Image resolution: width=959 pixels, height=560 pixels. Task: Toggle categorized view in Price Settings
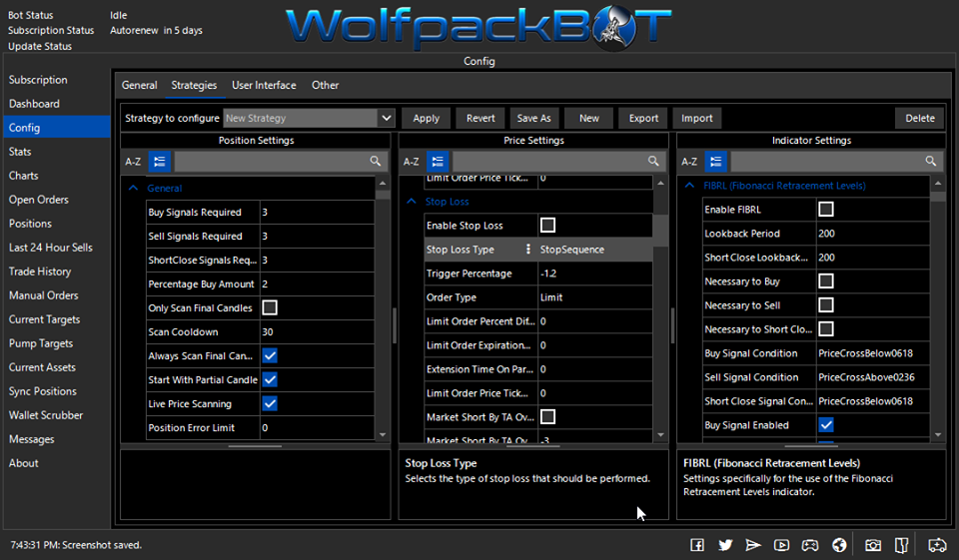[x=438, y=162]
